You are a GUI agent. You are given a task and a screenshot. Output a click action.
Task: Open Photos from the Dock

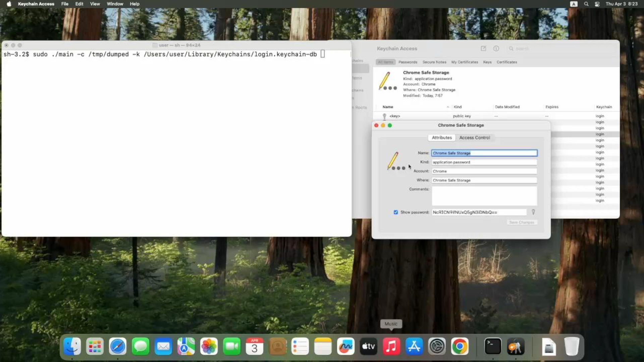(209, 346)
